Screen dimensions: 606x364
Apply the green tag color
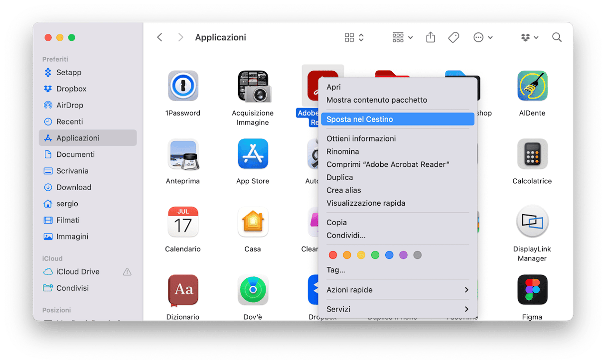click(x=375, y=255)
